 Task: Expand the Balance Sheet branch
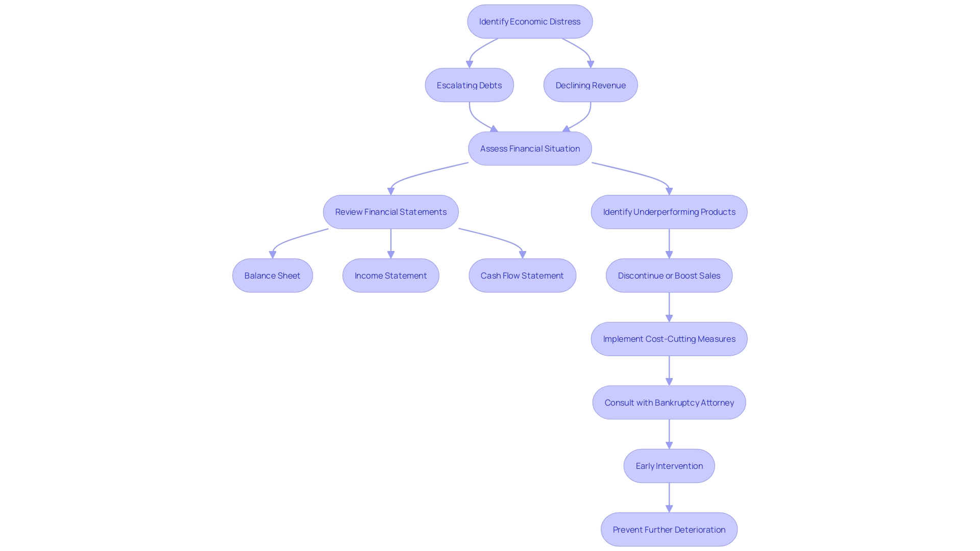click(271, 274)
